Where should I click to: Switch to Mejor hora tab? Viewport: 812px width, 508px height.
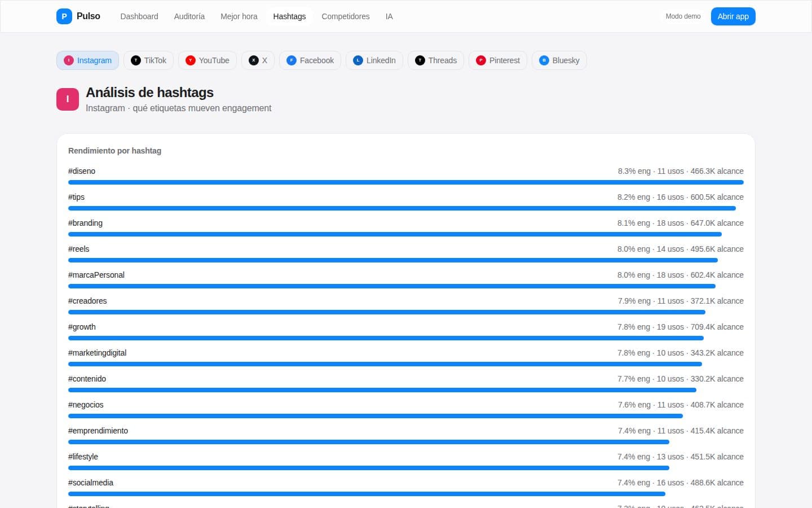[239, 16]
